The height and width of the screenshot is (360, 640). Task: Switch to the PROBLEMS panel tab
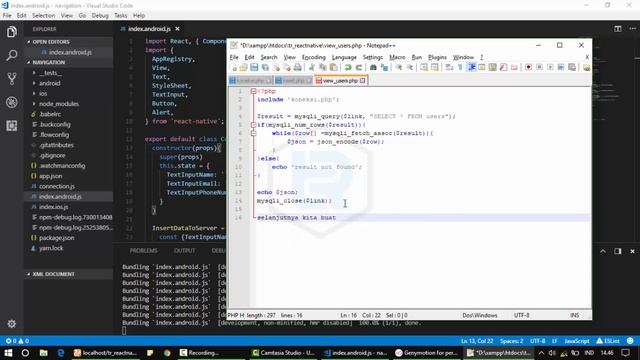point(144,251)
